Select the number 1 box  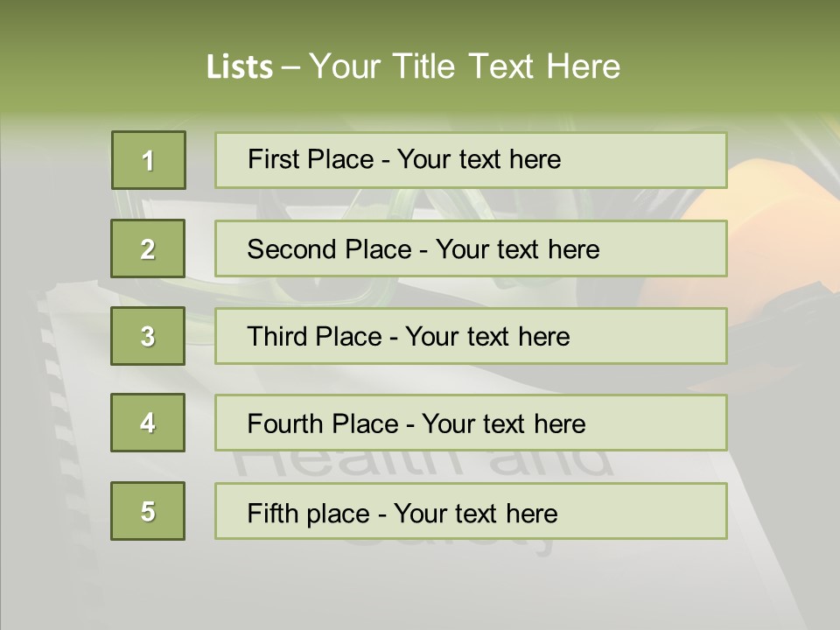(x=148, y=160)
